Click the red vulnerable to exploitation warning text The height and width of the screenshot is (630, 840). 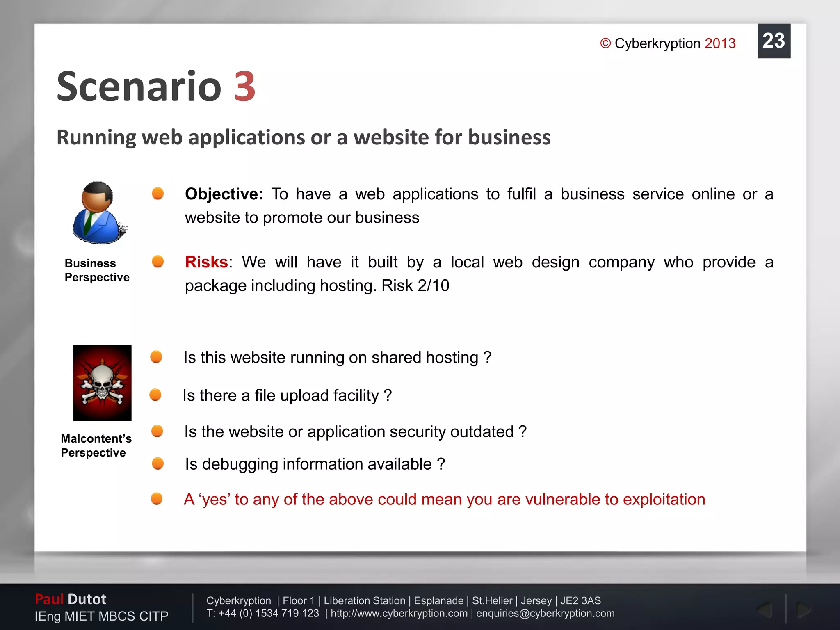point(444,500)
